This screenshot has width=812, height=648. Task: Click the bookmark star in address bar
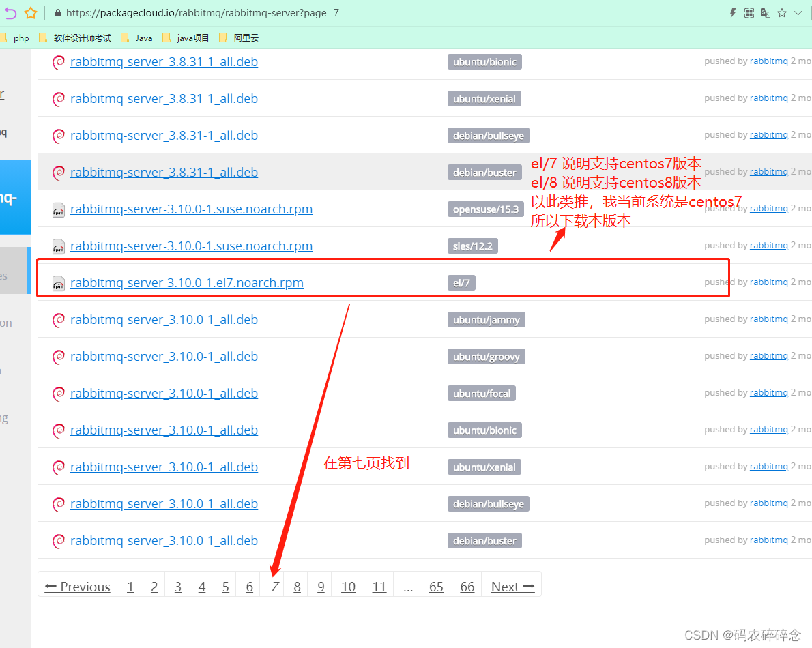(31, 13)
